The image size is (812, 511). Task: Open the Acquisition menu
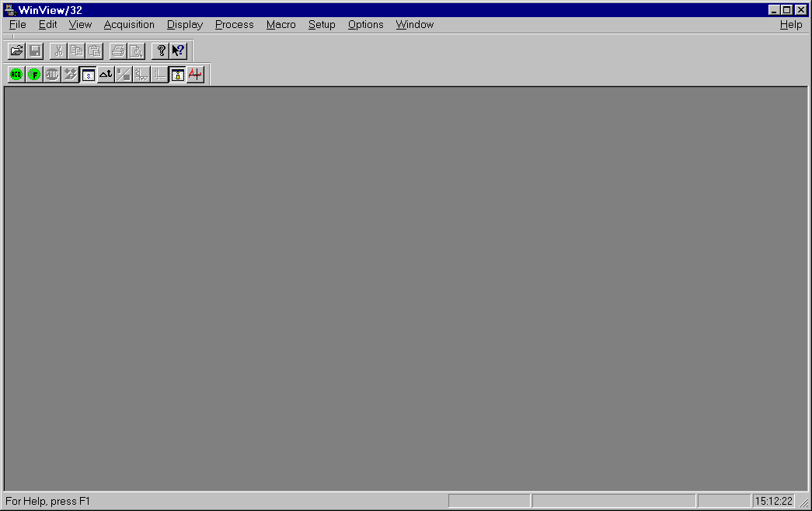[x=129, y=24]
